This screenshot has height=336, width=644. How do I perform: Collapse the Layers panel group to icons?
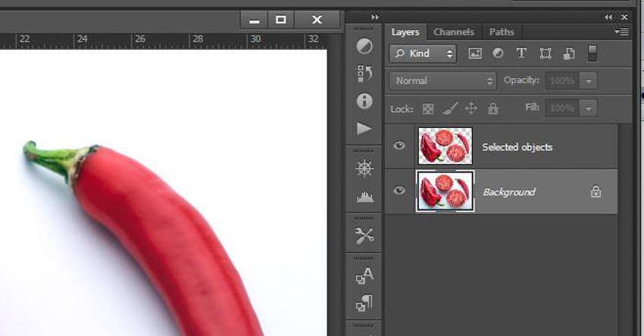pos(608,17)
